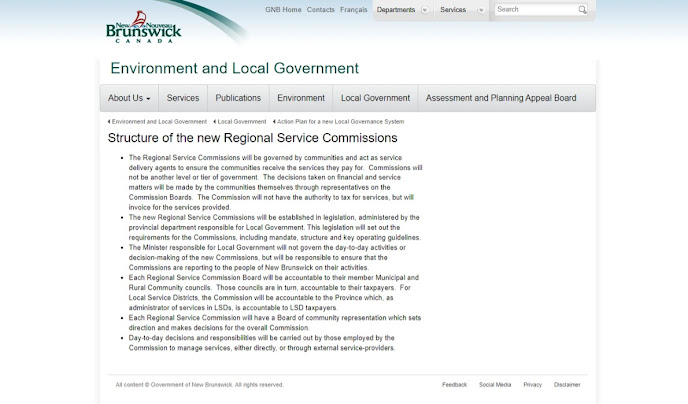
Task: Follow Action Plan for a new Local Governance System breadcrumb
Action: tap(339, 122)
